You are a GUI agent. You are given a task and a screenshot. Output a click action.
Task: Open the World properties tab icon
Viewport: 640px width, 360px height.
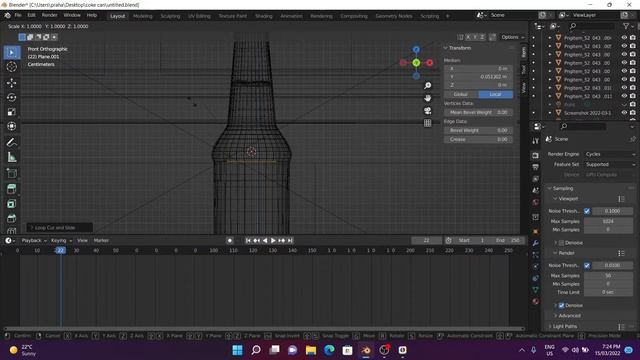click(536, 202)
